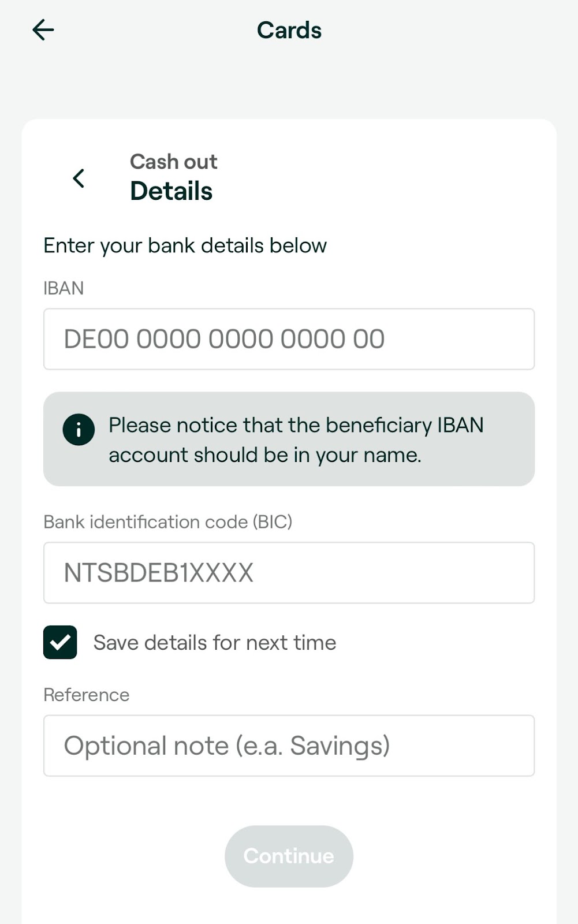Viewport: 578px width, 924px height.
Task: Toggle via 'Save details for next time' label
Action: [215, 642]
